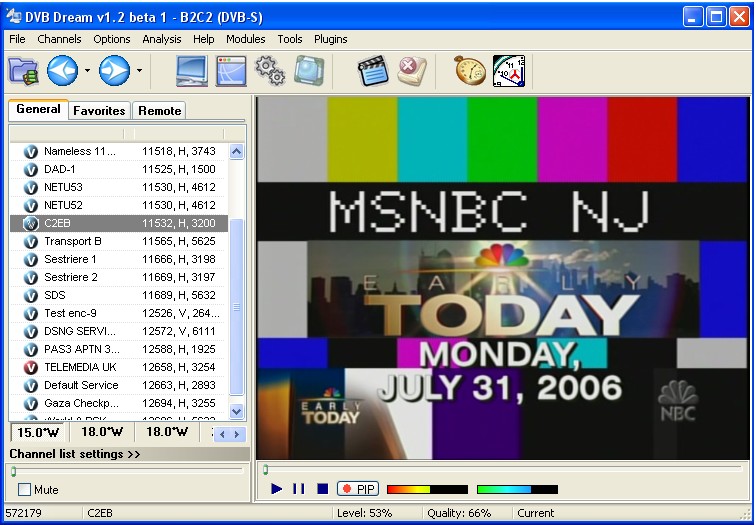Open the dropdown arrow beside back button

tap(87, 71)
